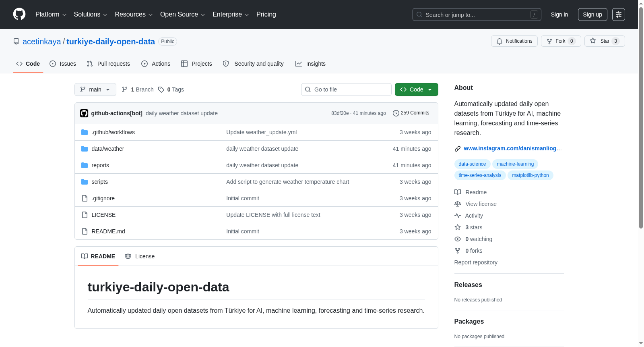The height and width of the screenshot is (347, 644).
Task: Click the .github/workflows folder icon
Action: [85, 132]
